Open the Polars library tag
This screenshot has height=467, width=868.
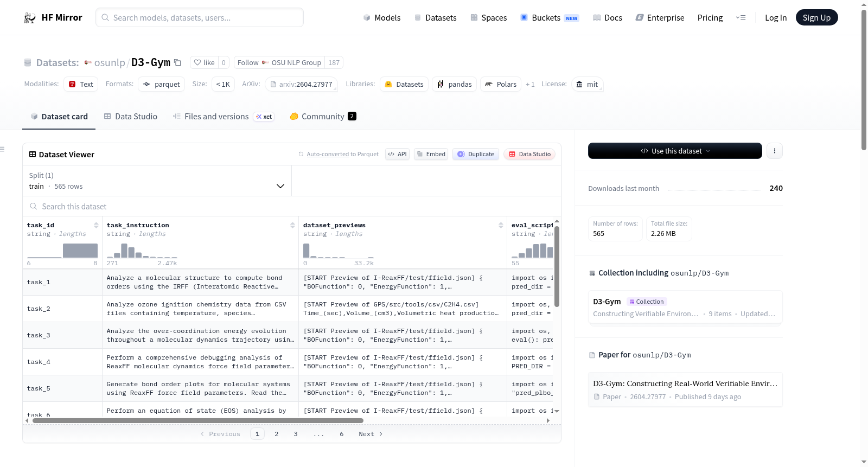[x=501, y=84]
